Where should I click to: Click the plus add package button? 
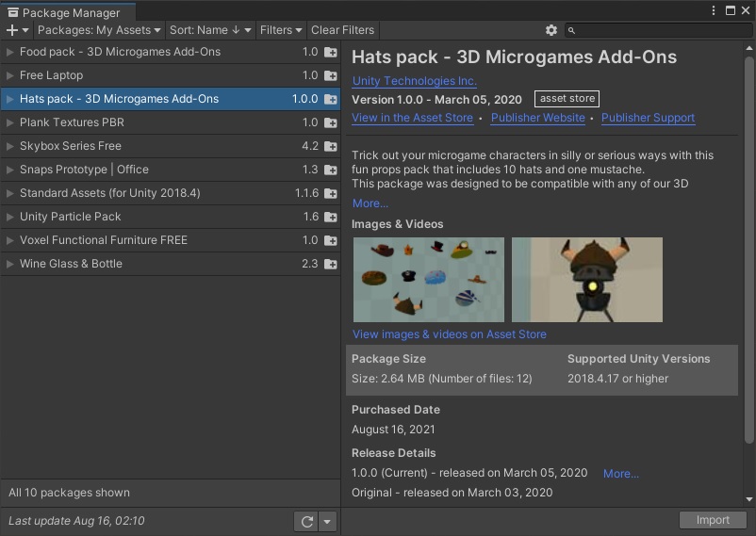[17, 30]
